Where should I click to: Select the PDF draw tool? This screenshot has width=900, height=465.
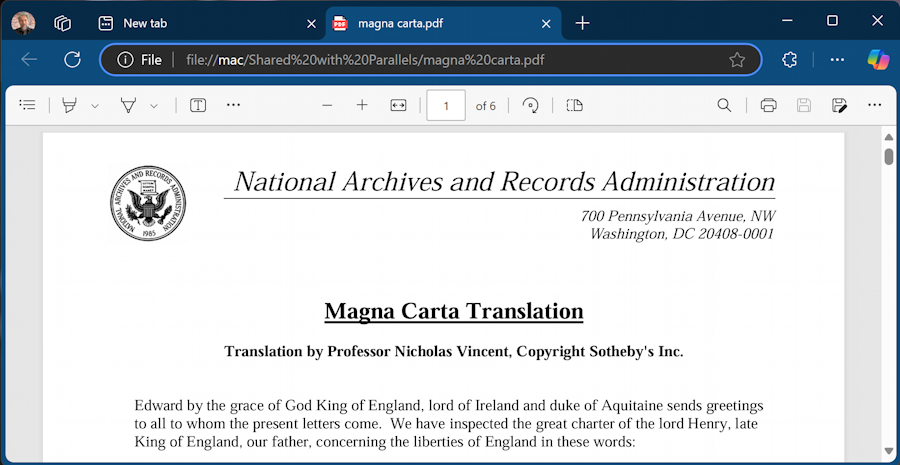[129, 105]
